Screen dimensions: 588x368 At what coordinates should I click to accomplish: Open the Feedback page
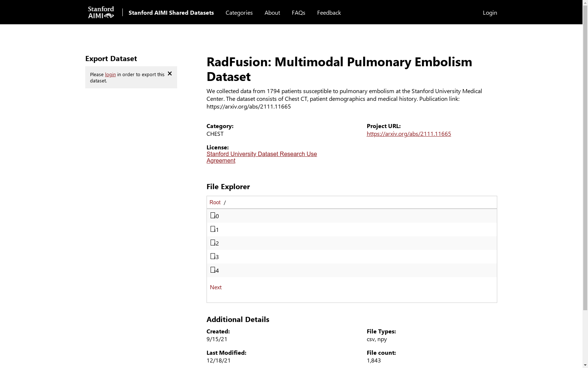329,13
